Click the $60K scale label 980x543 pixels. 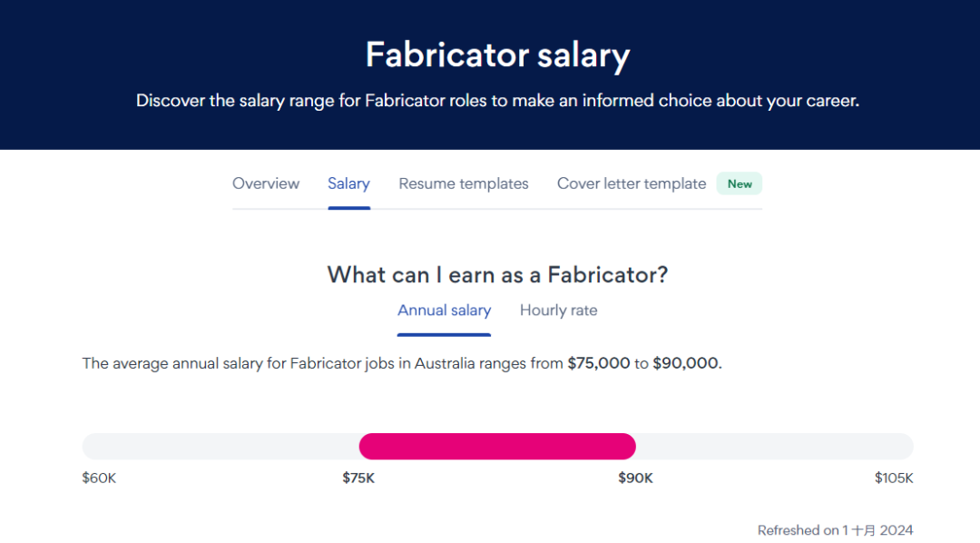(99, 478)
